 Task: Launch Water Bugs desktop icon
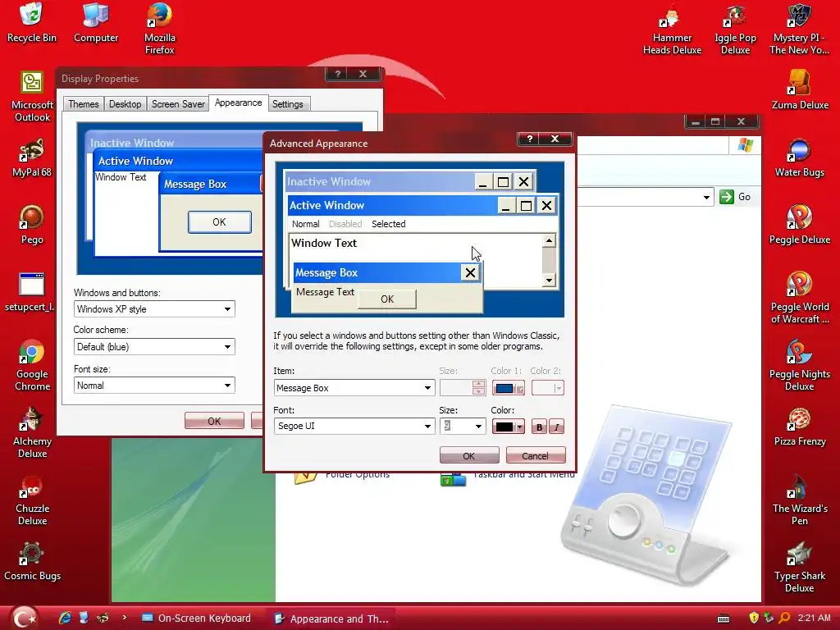[x=799, y=158]
